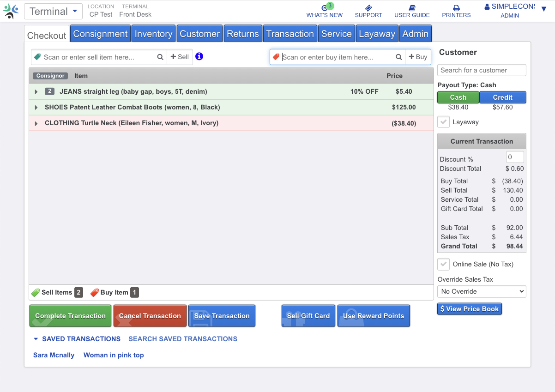This screenshot has height=392, width=555.
Task: Click the blue info icon beside Sell button
Action: [199, 56]
